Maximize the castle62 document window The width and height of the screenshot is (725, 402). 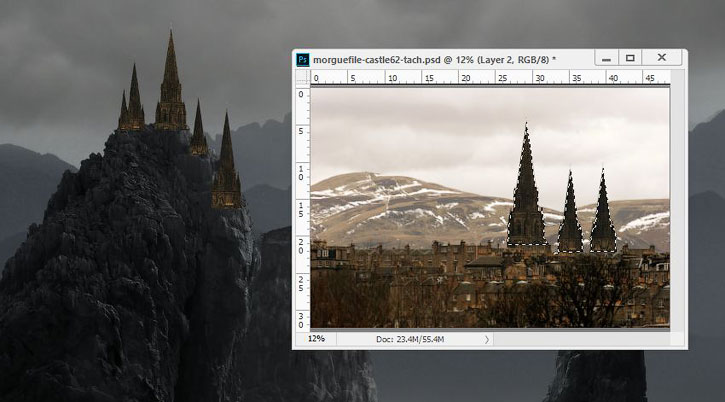point(630,58)
